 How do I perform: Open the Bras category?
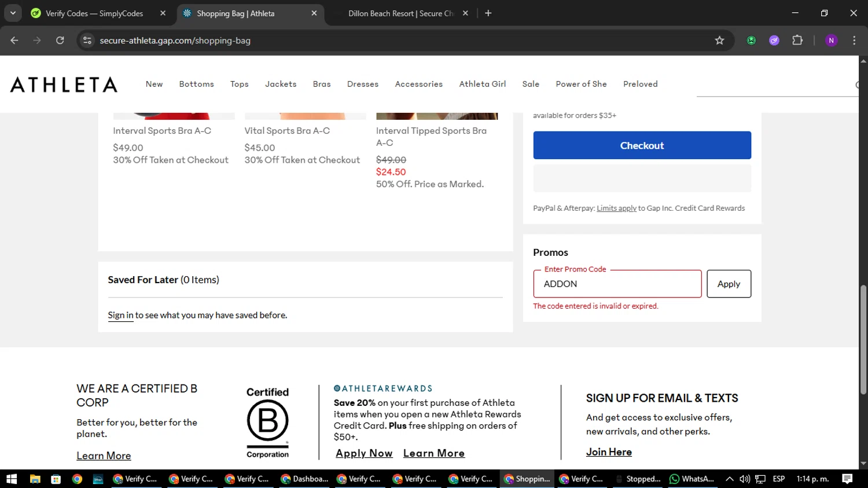click(322, 84)
